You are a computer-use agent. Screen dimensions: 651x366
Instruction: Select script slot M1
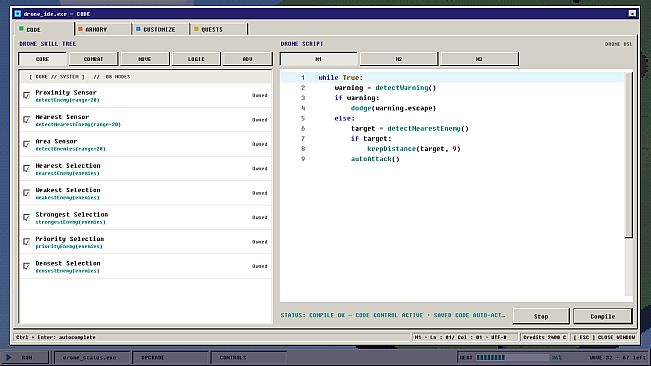(x=318, y=59)
